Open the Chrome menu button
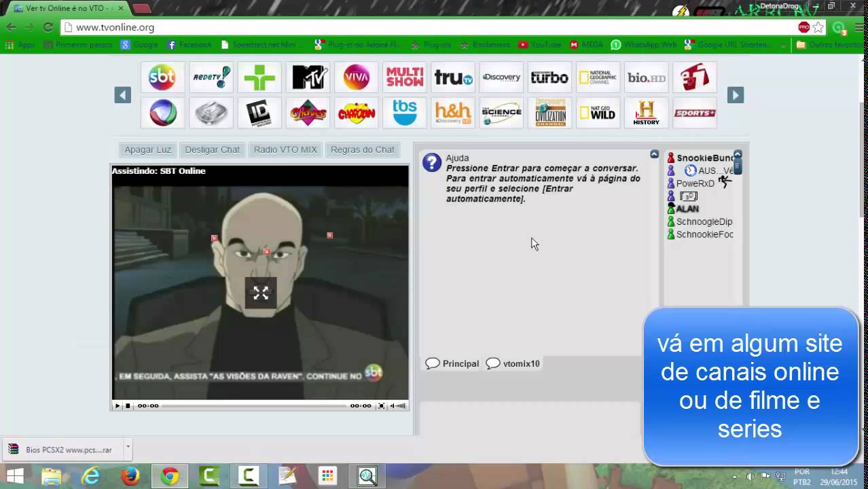 click(859, 28)
